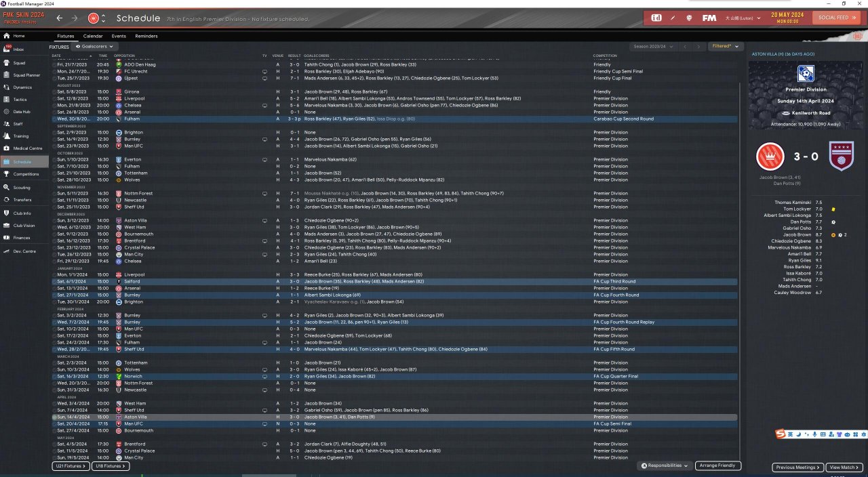The width and height of the screenshot is (868, 477).
Task: Open the Inbox sidebar item
Action: (24, 49)
